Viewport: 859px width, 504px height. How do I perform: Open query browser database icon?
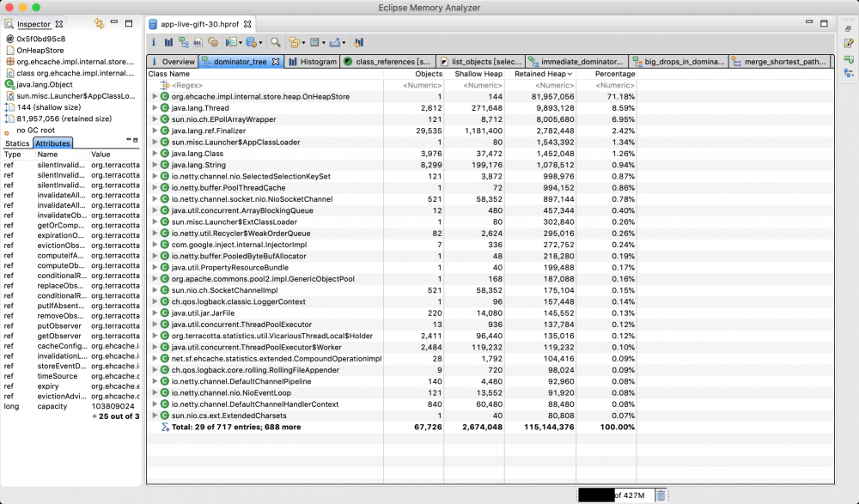point(252,42)
